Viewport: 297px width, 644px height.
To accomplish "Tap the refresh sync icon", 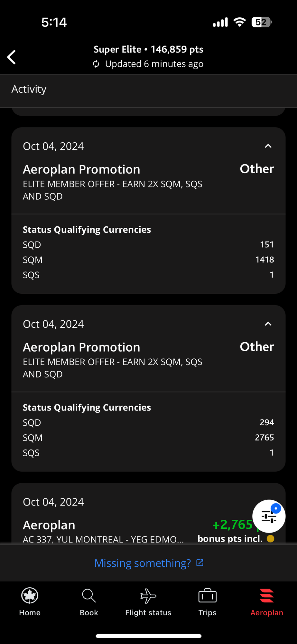I will (96, 64).
